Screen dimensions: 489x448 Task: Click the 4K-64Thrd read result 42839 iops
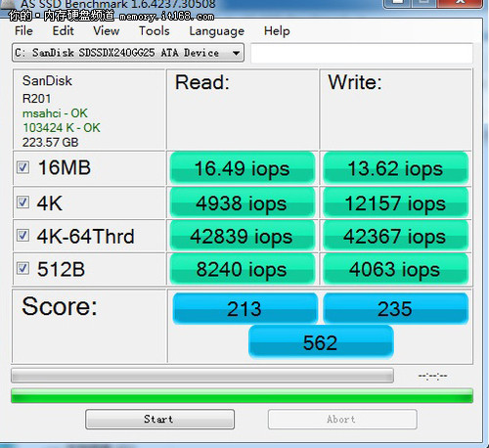[243, 236]
